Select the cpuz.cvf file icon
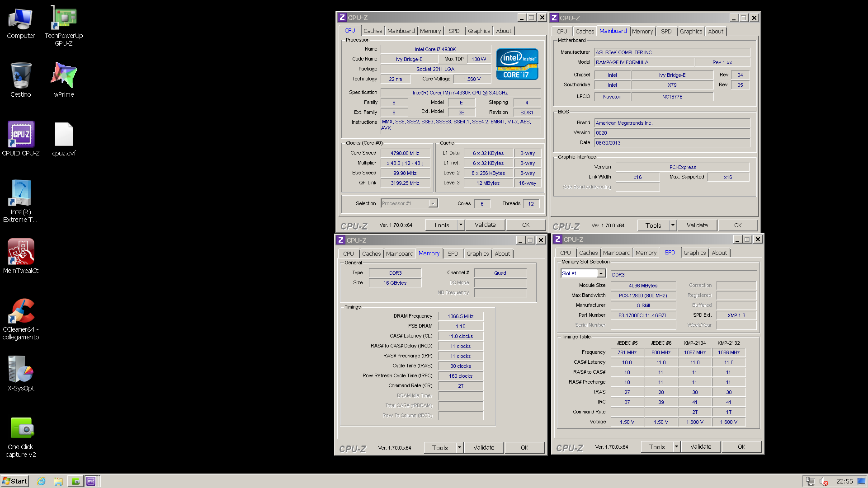This screenshot has width=868, height=488. coord(64,139)
